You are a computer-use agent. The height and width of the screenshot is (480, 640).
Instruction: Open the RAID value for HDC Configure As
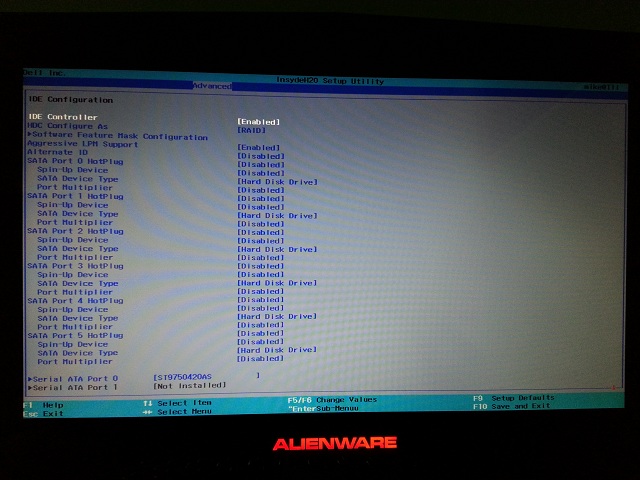pos(250,129)
